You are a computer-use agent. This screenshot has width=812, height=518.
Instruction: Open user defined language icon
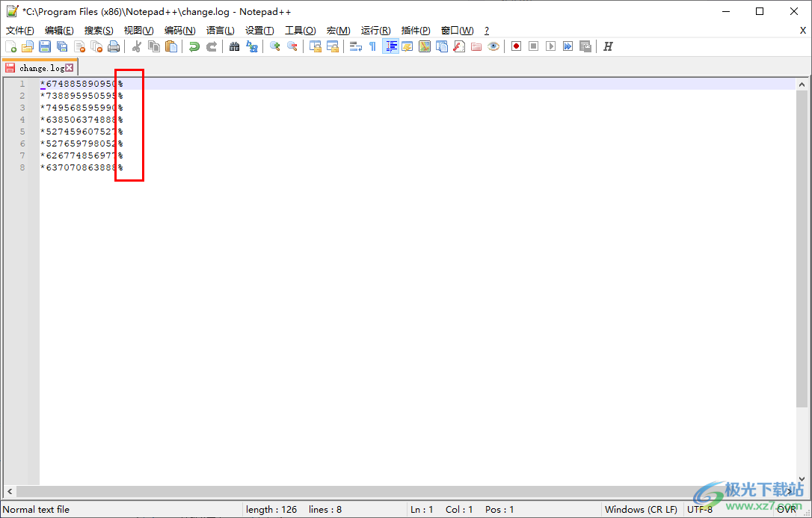[x=407, y=46]
